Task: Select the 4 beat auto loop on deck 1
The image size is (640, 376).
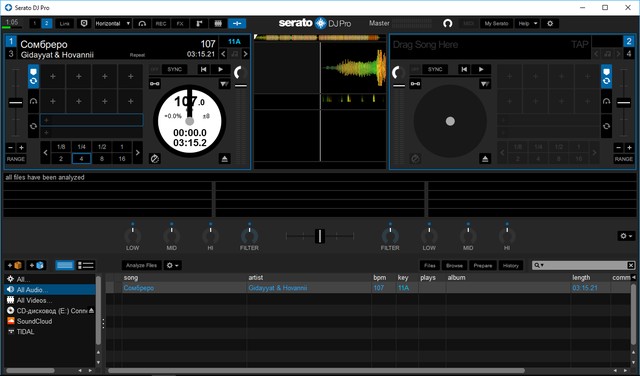Action: point(81,158)
